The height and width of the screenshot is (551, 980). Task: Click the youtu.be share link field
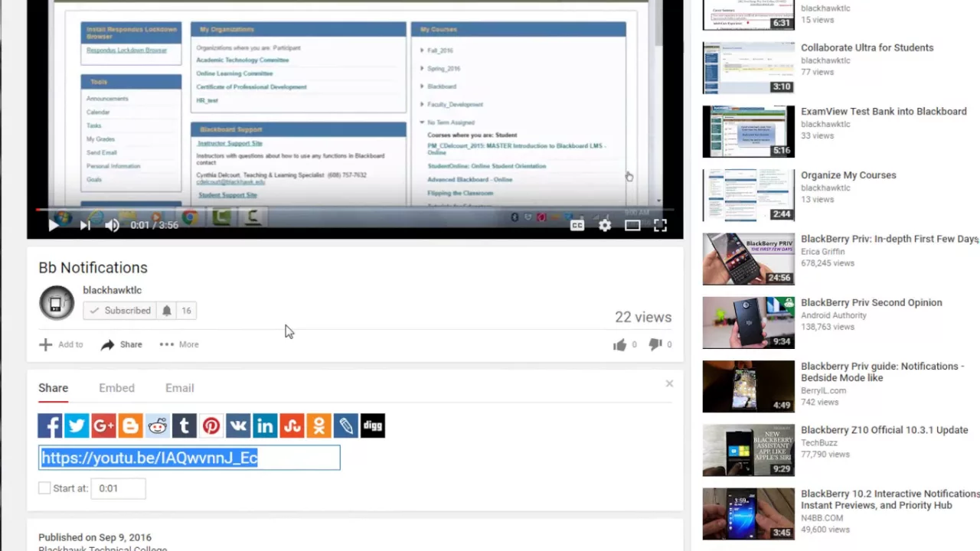coord(189,458)
